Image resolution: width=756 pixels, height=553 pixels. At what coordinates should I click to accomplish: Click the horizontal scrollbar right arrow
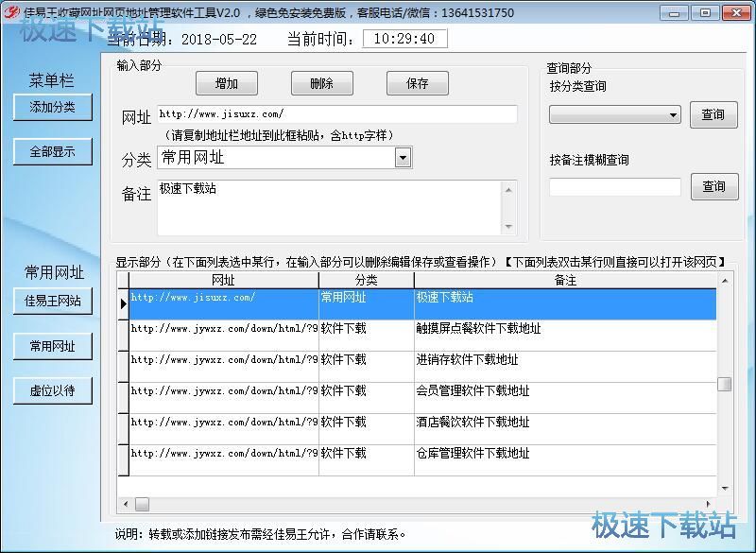point(708,504)
